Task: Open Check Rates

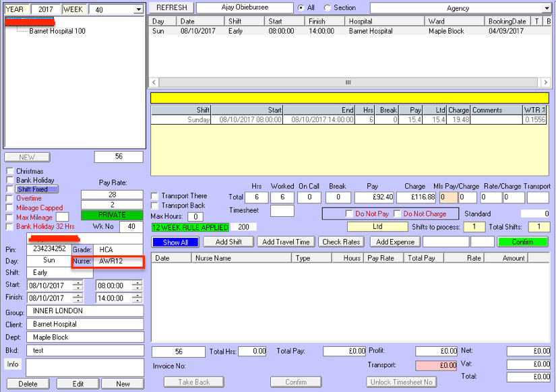Action: pyautogui.click(x=340, y=242)
